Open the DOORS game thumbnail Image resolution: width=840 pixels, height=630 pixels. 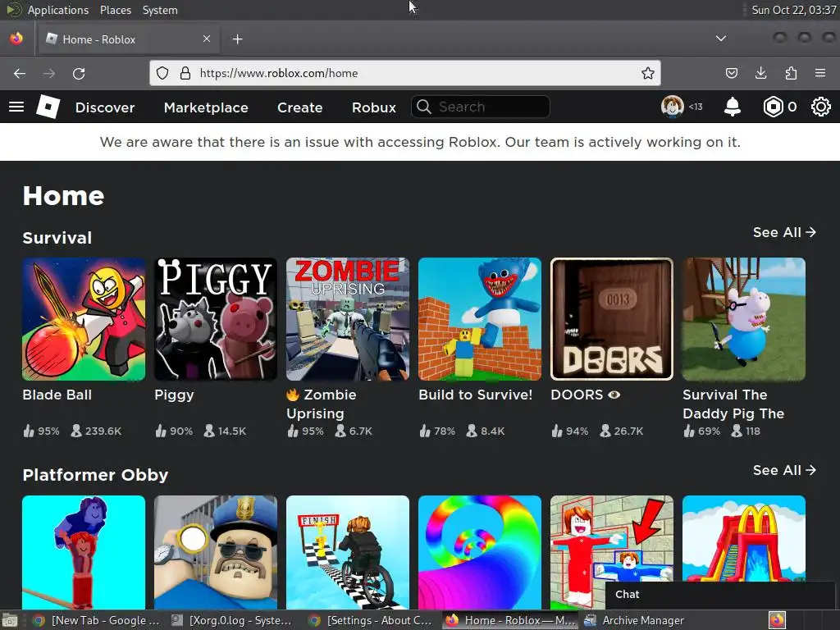pyautogui.click(x=612, y=319)
